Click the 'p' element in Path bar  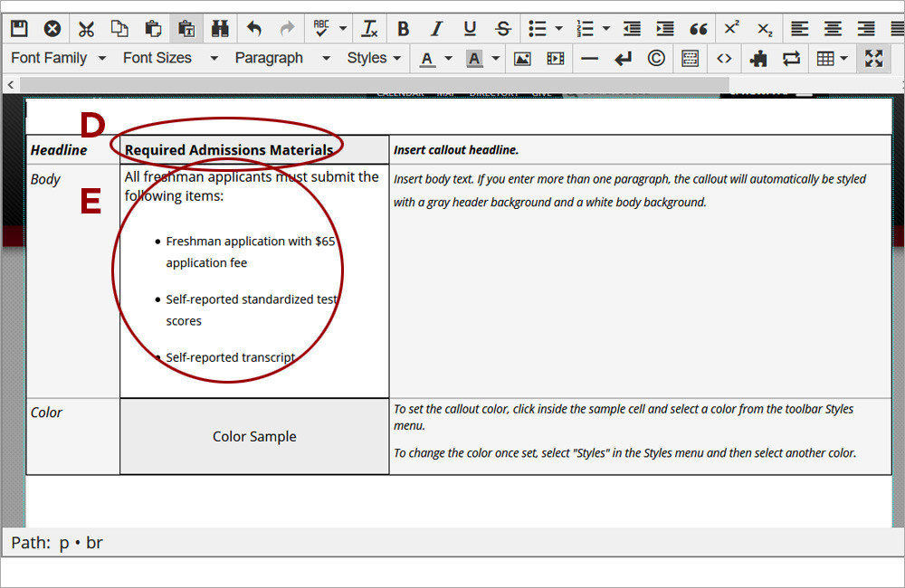(x=64, y=543)
